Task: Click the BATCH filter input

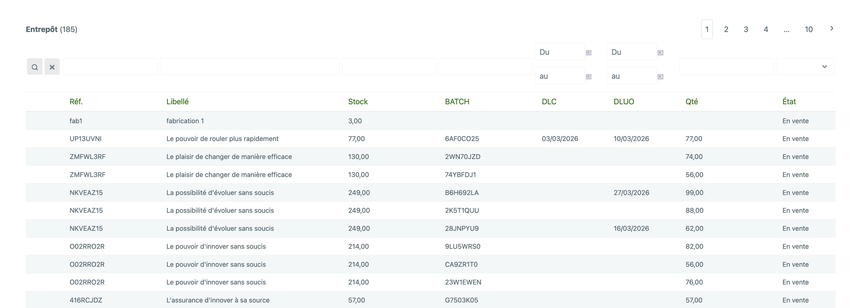Action: (x=485, y=67)
